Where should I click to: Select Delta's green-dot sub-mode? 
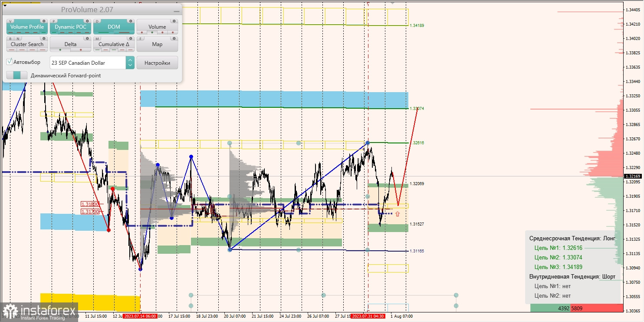click(60, 50)
